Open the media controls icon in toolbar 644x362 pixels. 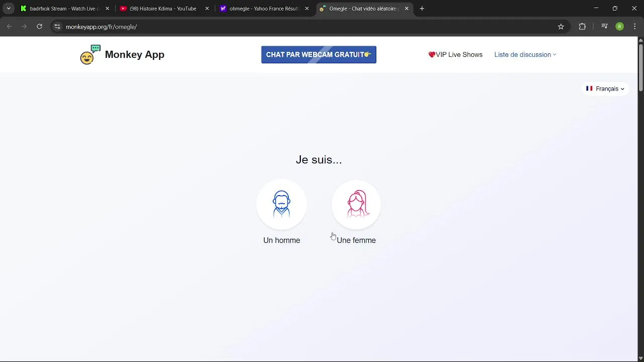pos(605,27)
